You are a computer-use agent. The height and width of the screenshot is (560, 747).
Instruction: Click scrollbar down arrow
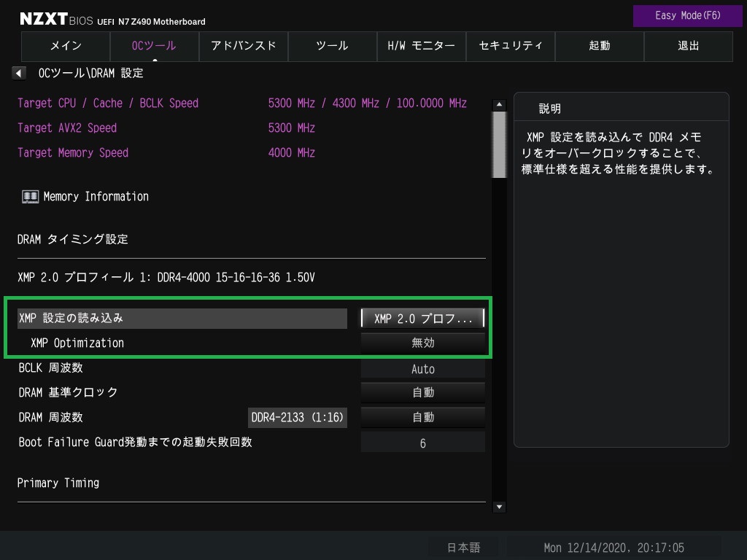pyautogui.click(x=500, y=507)
